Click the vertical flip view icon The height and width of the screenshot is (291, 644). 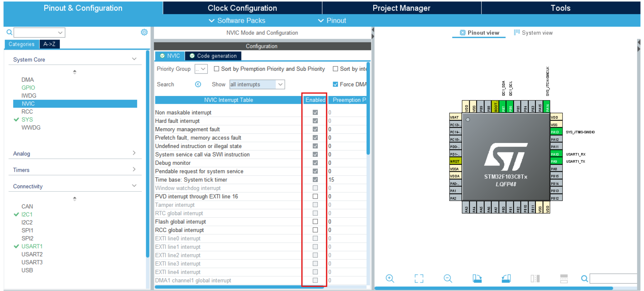535,278
